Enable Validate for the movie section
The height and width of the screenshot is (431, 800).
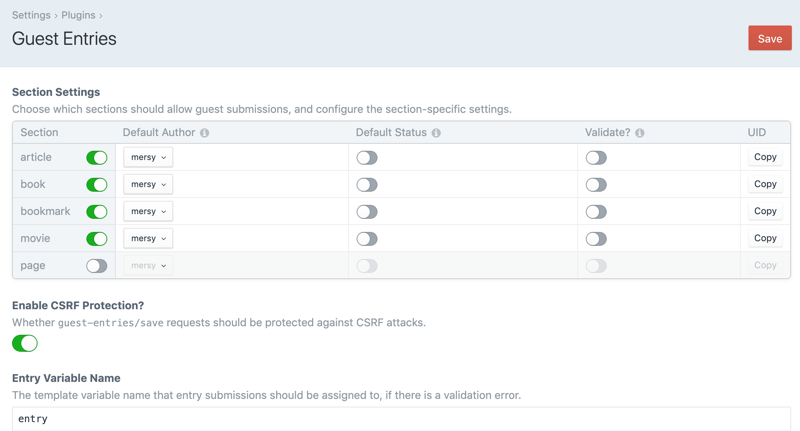596,239
